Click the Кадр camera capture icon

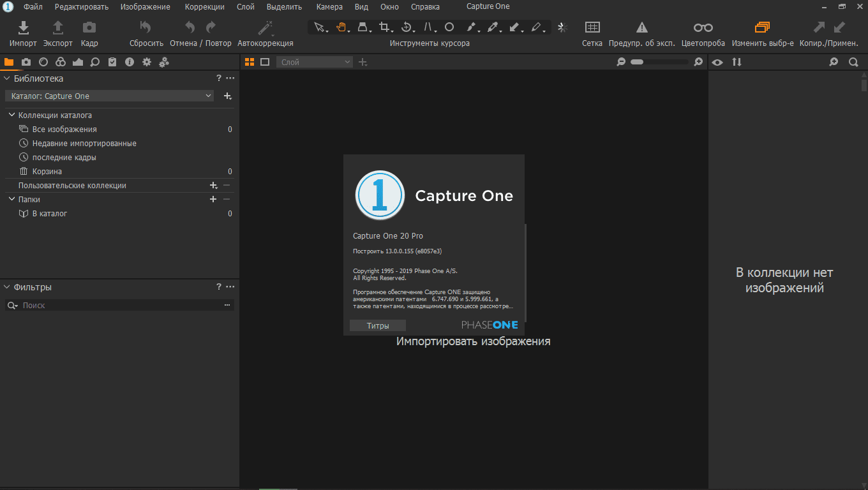tap(89, 27)
